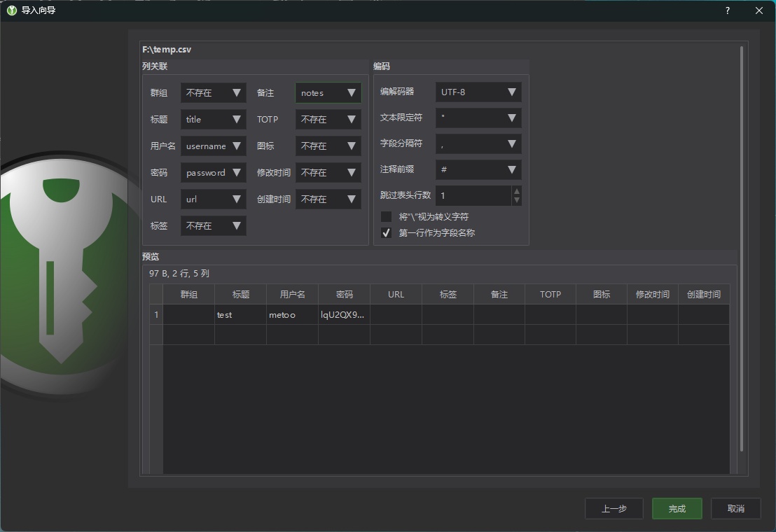This screenshot has height=532, width=776.
Task: Click the up arrow on 跳过表头行数
Action: point(517,191)
